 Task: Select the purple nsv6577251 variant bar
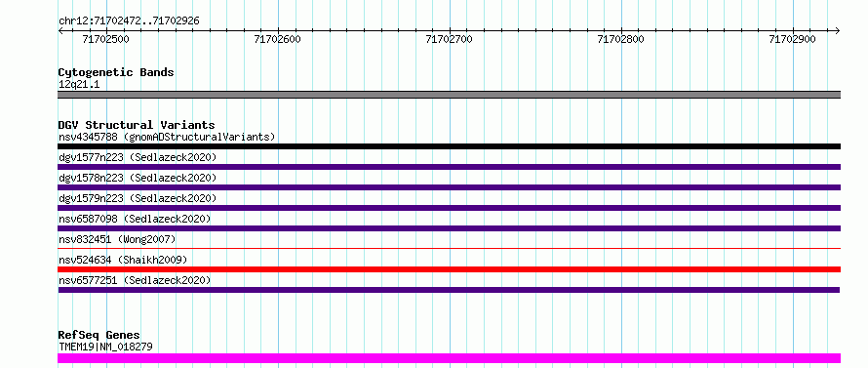449,290
